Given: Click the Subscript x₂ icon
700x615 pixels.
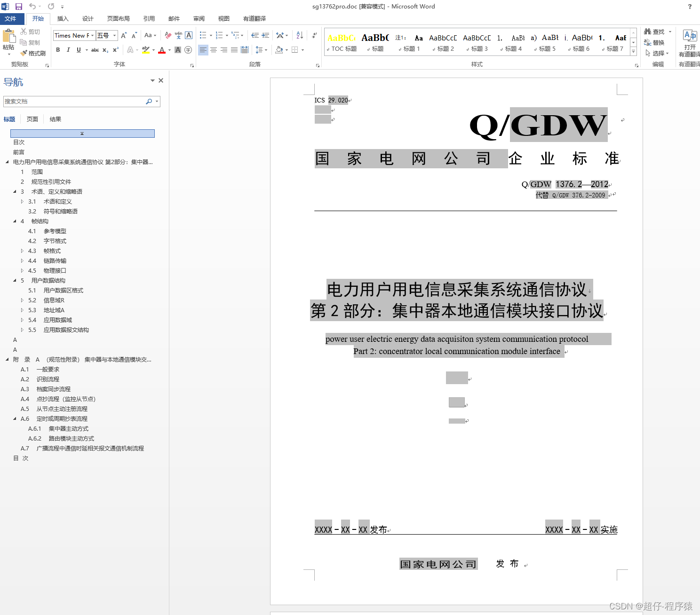Looking at the screenshot, I should tap(105, 50).
